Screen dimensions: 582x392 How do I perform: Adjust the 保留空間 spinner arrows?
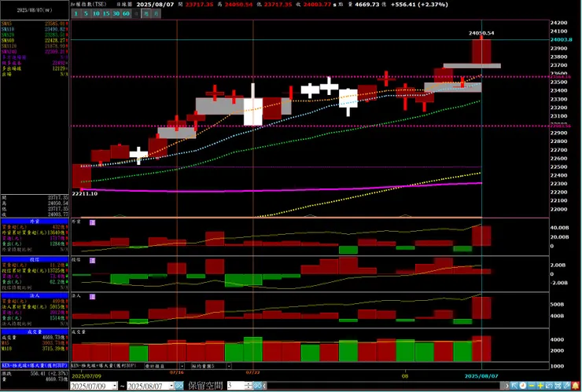pos(249,386)
